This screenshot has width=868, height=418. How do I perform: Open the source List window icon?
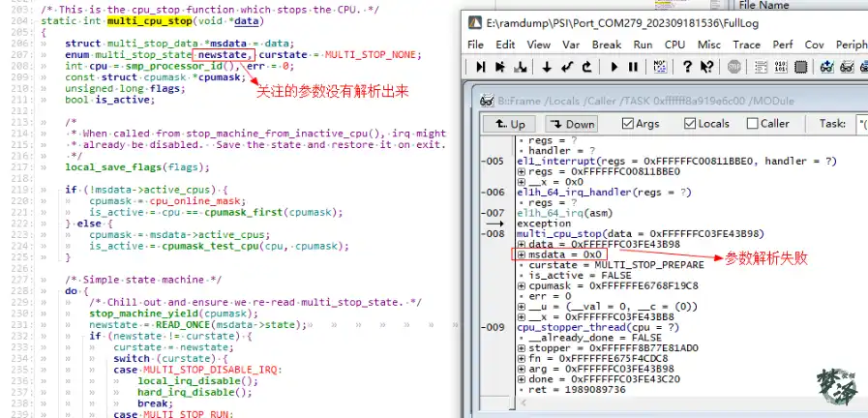pos(762,67)
